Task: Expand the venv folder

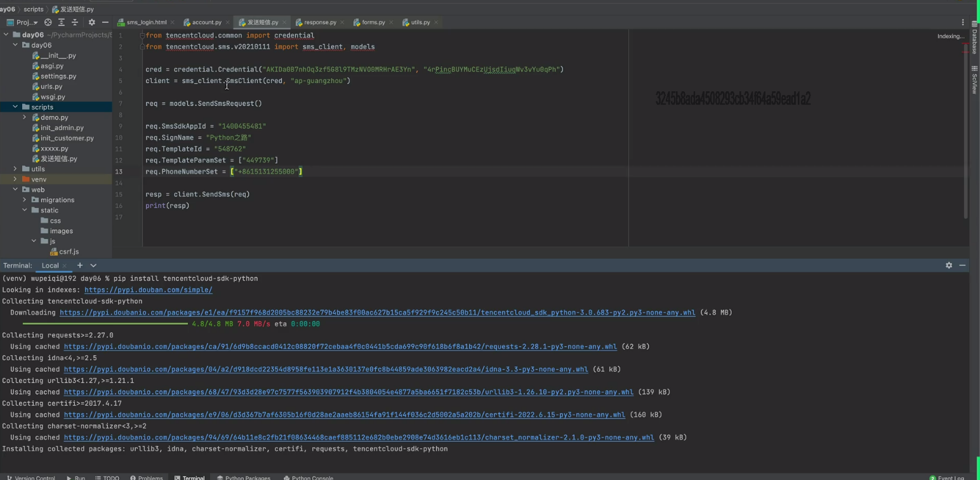Action: click(15, 179)
